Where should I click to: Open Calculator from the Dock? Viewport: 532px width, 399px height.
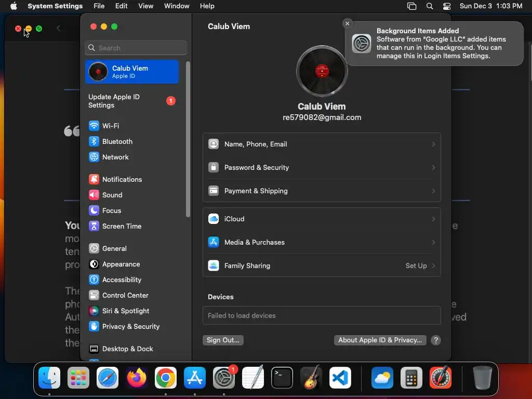pos(411,378)
